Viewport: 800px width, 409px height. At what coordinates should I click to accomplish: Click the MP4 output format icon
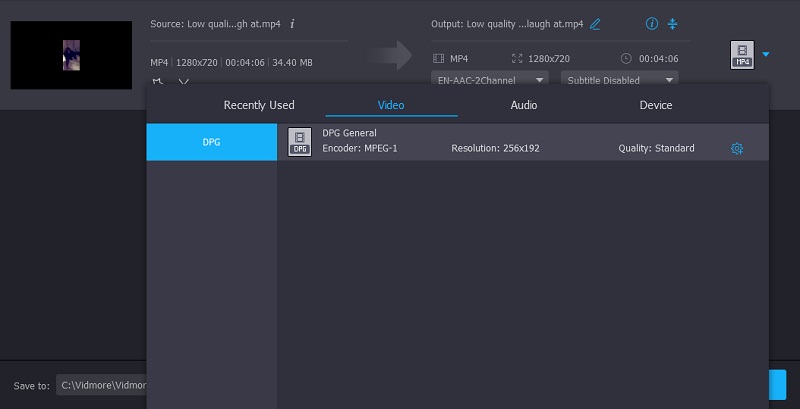(x=741, y=55)
